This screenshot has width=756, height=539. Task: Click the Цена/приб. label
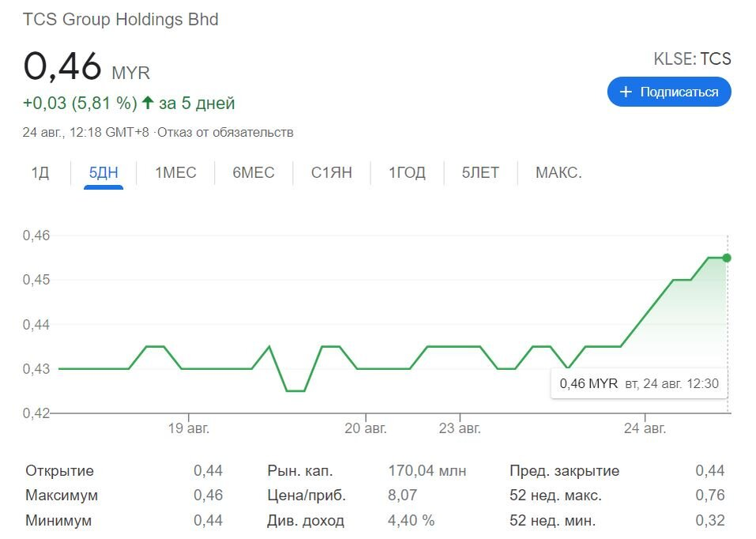pos(307,496)
